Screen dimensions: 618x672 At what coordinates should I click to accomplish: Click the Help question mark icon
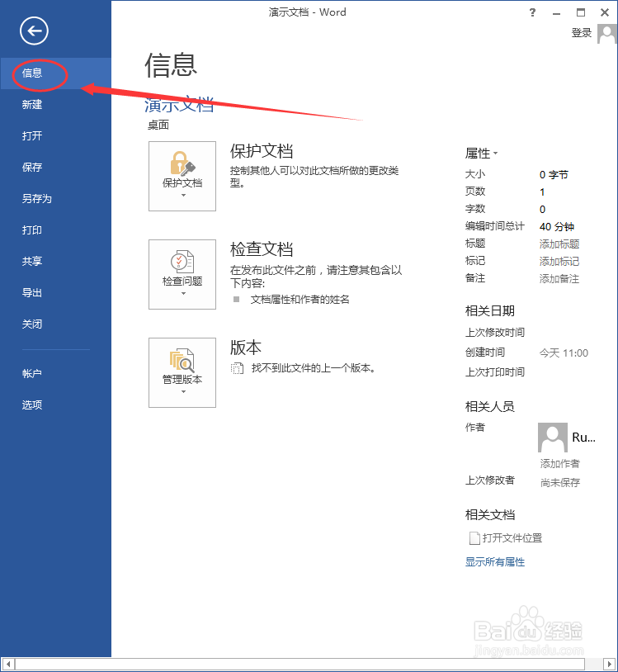tap(532, 12)
